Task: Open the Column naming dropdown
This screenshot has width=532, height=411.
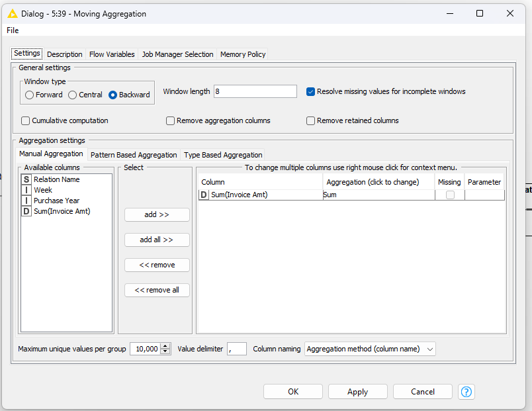Action: tap(370, 349)
